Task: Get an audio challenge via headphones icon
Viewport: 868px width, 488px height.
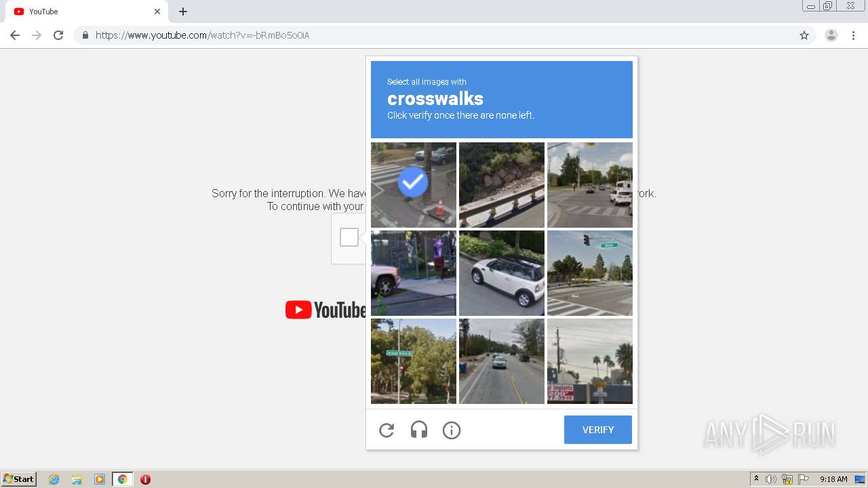Action: 419,430
